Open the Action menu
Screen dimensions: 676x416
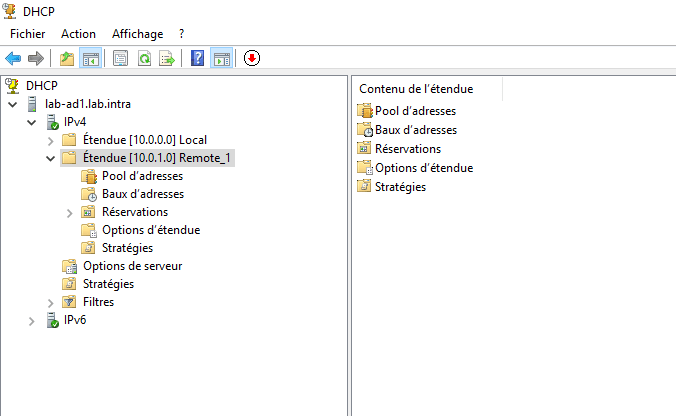click(78, 34)
